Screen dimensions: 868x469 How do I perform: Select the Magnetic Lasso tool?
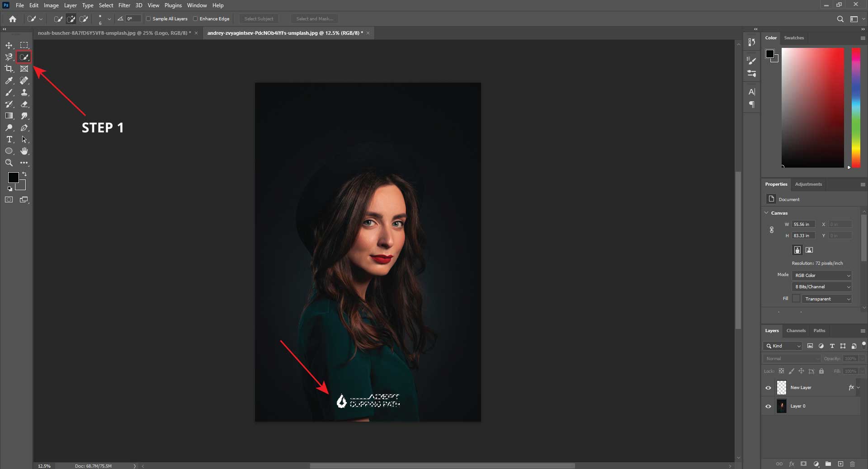click(x=9, y=57)
